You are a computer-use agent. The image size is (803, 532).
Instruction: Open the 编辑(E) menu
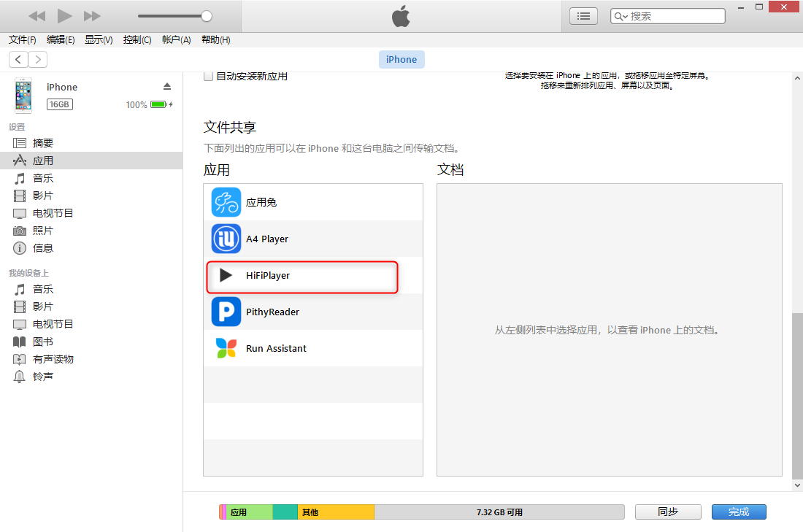(61, 40)
